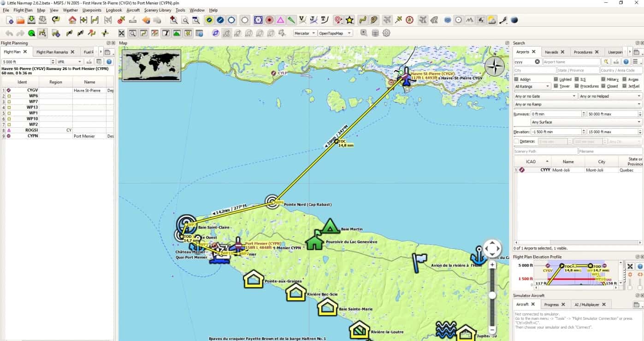Click the Airport Name search field
Viewport: 644px width, 341px height.
pyautogui.click(x=571, y=62)
